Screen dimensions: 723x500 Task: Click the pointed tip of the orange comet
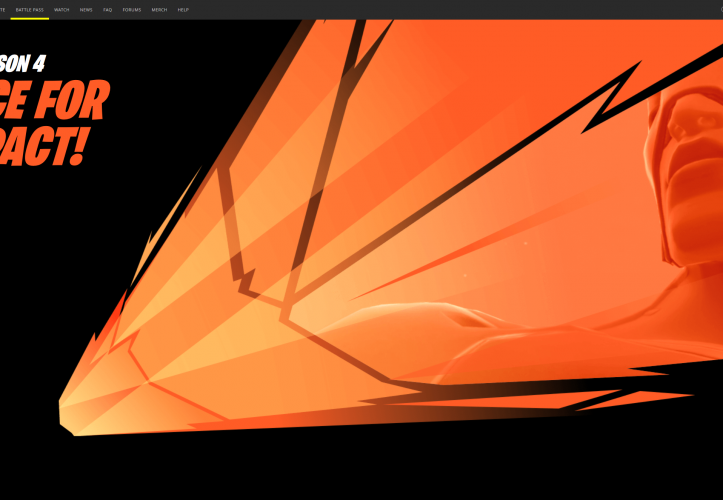point(66,412)
